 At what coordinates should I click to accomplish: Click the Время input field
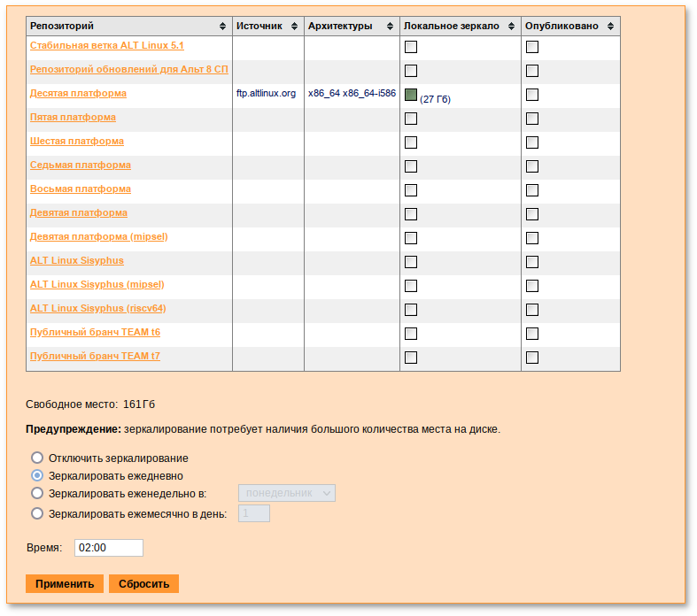[x=108, y=548]
